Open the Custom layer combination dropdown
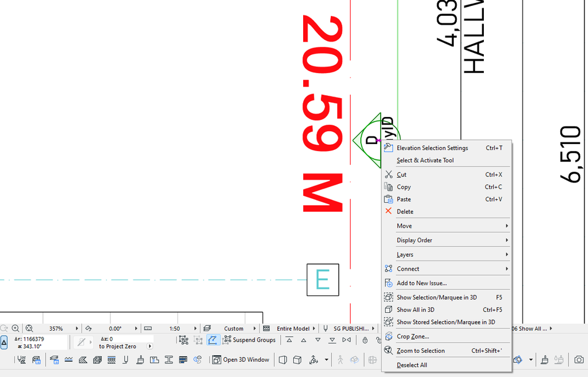Image resolution: width=588 pixels, height=377 pixels. pyautogui.click(x=255, y=329)
